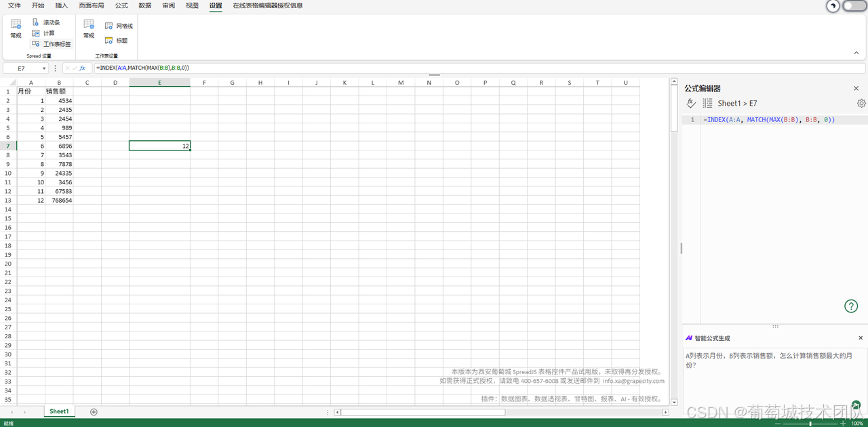The image size is (868, 427).
Task: Switch to the 插入 tab
Action: 62,5
